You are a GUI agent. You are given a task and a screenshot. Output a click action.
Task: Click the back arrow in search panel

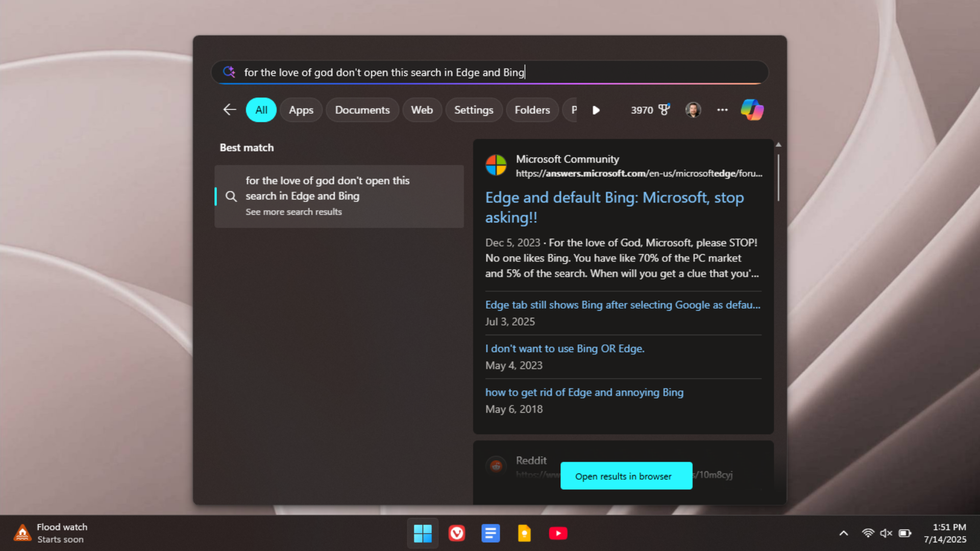tap(230, 110)
